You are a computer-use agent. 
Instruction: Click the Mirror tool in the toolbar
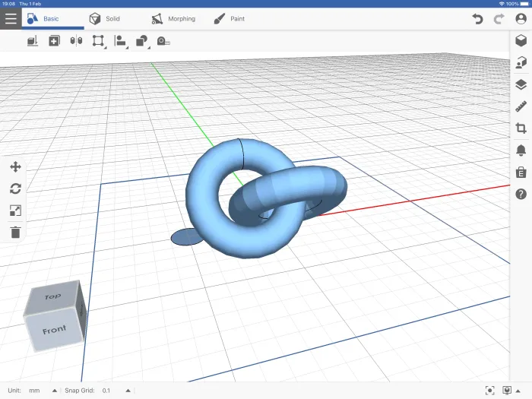75,41
